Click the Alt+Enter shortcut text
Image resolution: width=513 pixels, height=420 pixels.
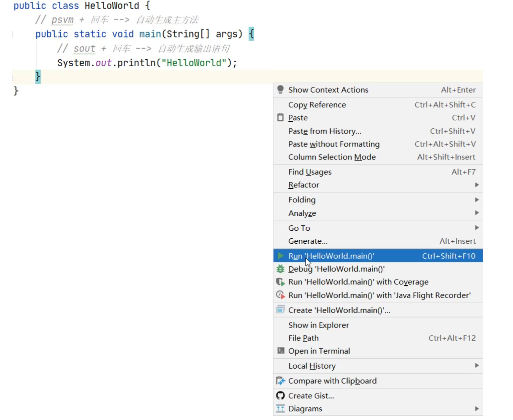(x=458, y=90)
